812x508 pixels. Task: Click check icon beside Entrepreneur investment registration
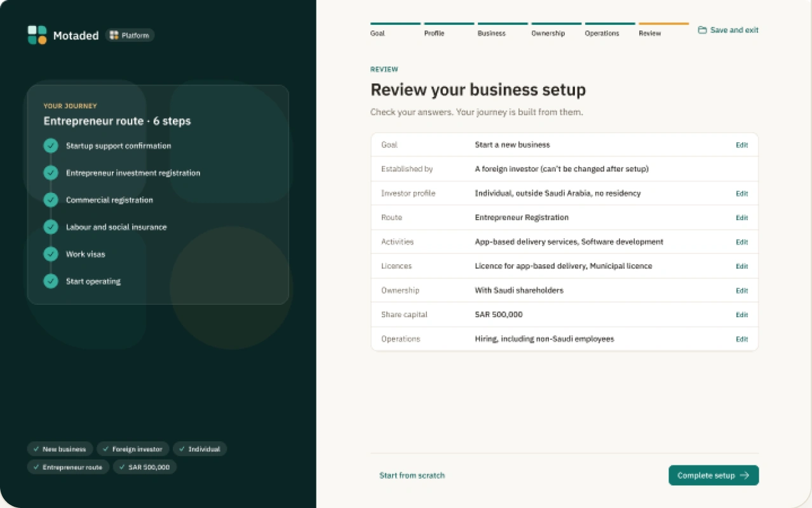pyautogui.click(x=51, y=173)
